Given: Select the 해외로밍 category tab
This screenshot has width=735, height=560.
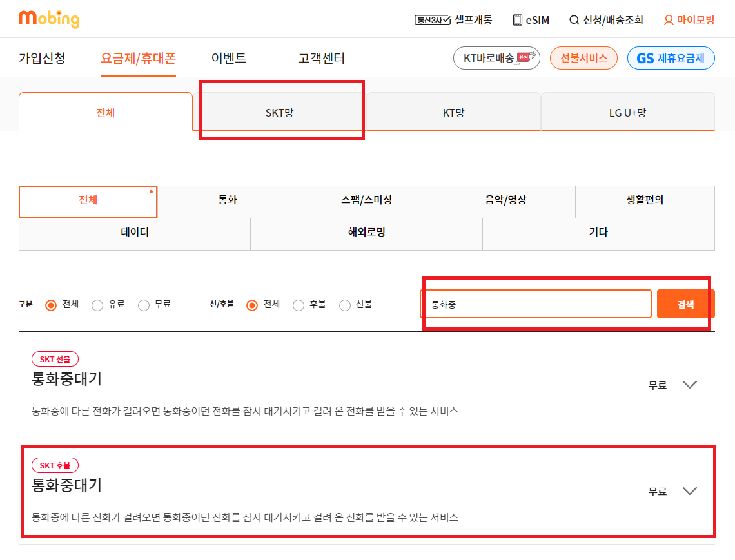Looking at the screenshot, I should (367, 234).
